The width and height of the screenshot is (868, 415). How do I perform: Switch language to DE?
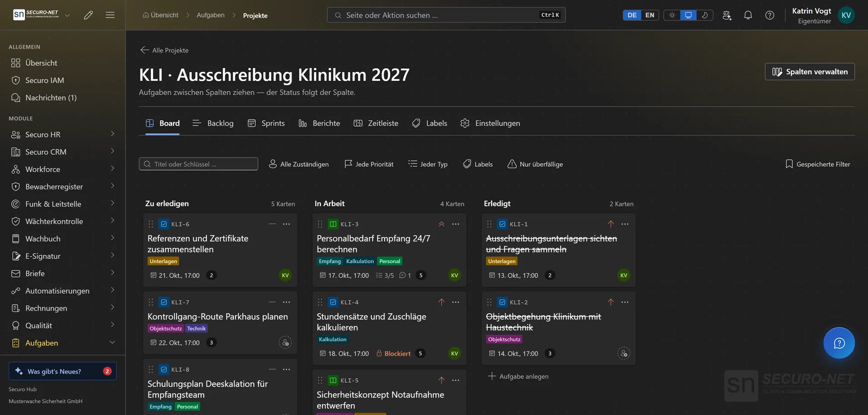[x=632, y=15]
